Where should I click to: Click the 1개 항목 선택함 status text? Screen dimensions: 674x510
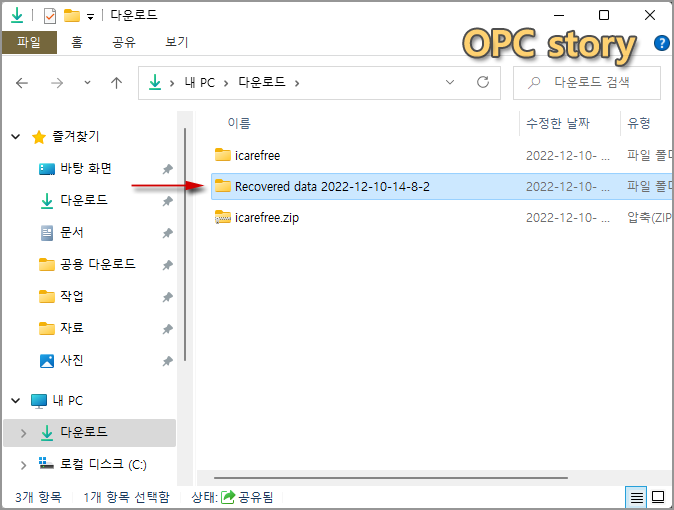pyautogui.click(x=126, y=498)
